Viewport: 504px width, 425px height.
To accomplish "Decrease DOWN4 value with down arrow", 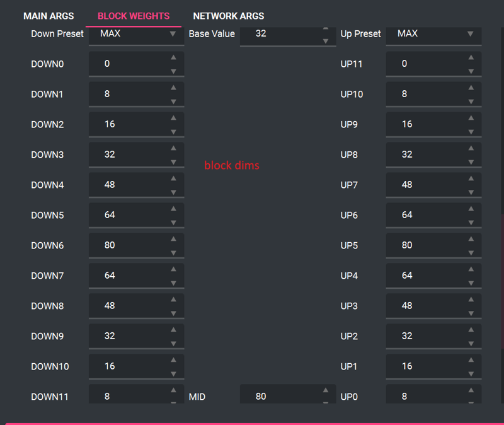I will click(174, 192).
